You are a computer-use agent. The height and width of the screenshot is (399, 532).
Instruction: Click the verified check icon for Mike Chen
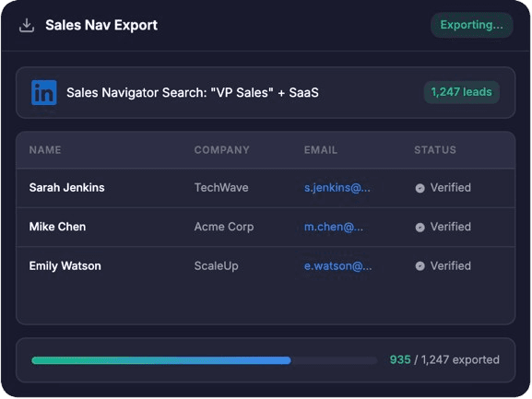[x=420, y=227]
